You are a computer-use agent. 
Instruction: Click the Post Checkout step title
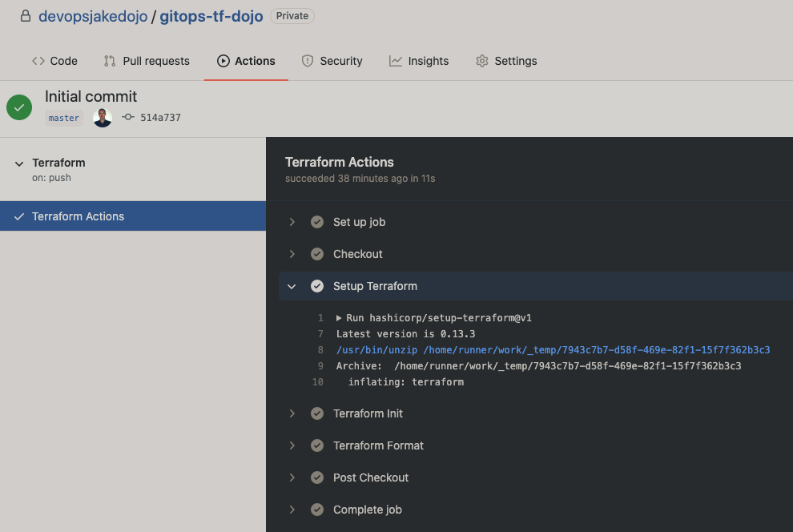[371, 478]
